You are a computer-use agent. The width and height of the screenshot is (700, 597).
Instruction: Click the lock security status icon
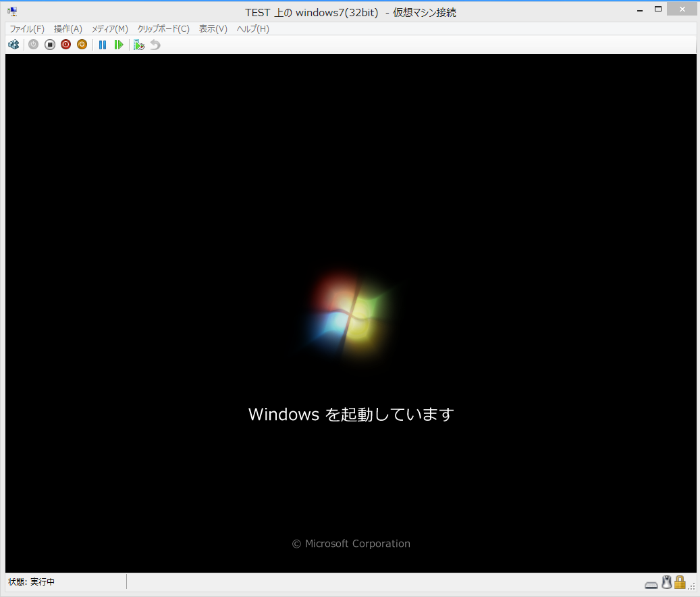point(680,582)
